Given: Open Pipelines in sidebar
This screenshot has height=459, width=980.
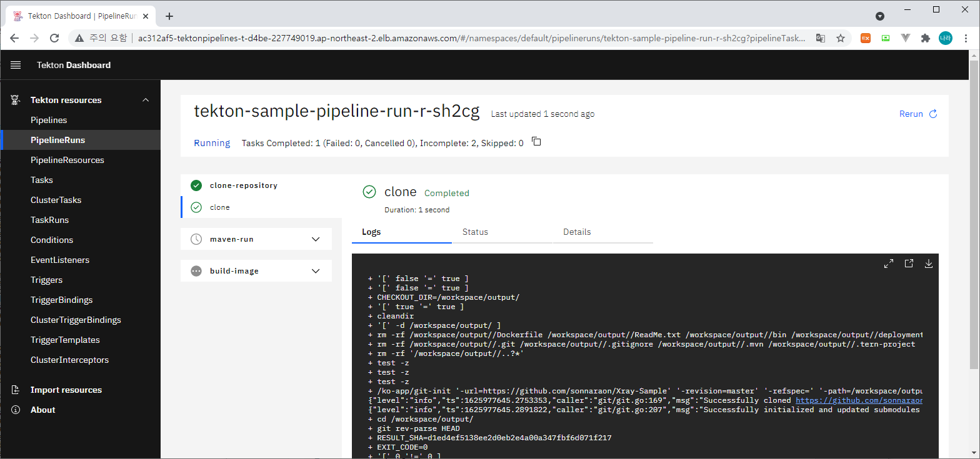Looking at the screenshot, I should point(80,120).
